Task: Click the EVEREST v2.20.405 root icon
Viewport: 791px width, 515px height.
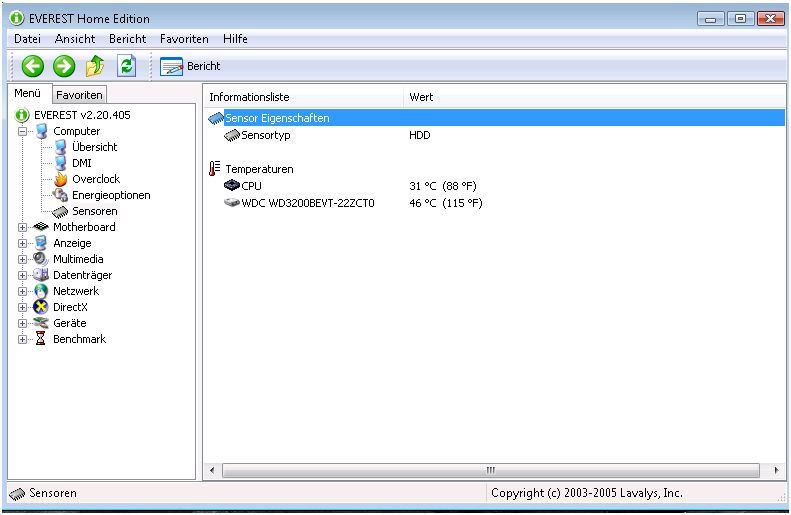Action: click(22, 116)
